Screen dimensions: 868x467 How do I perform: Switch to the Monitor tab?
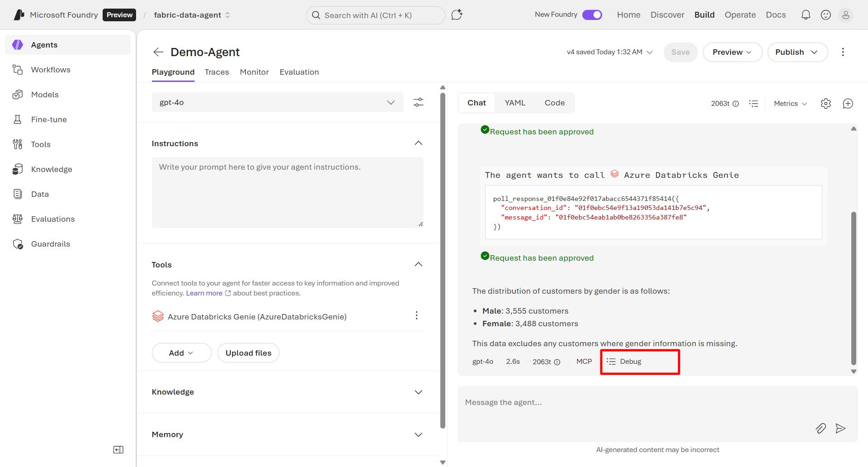pos(254,72)
